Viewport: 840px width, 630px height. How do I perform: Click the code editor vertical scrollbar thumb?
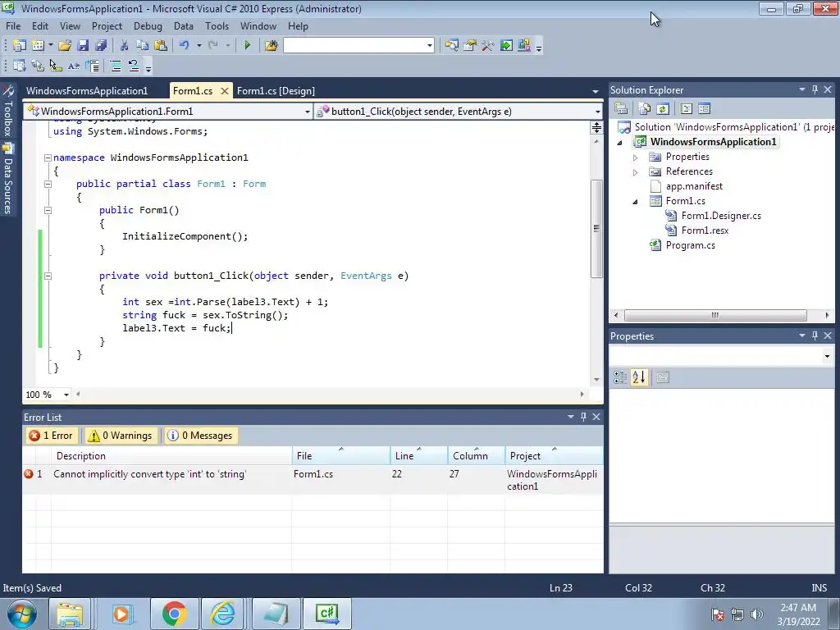point(596,229)
